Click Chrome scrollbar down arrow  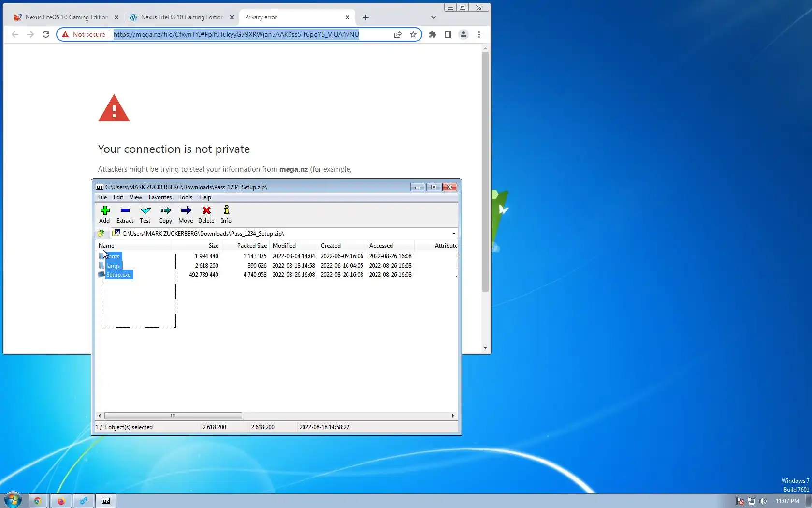tap(485, 348)
